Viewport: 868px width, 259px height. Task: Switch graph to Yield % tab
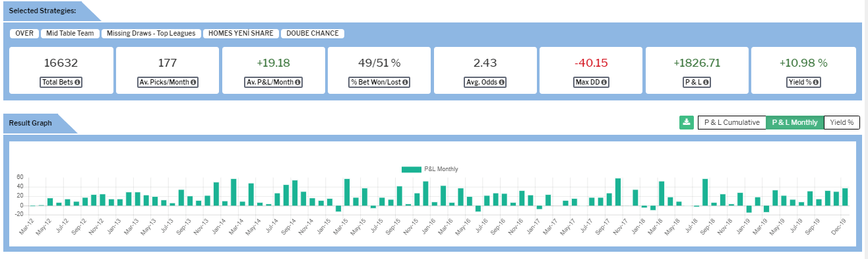tap(842, 122)
